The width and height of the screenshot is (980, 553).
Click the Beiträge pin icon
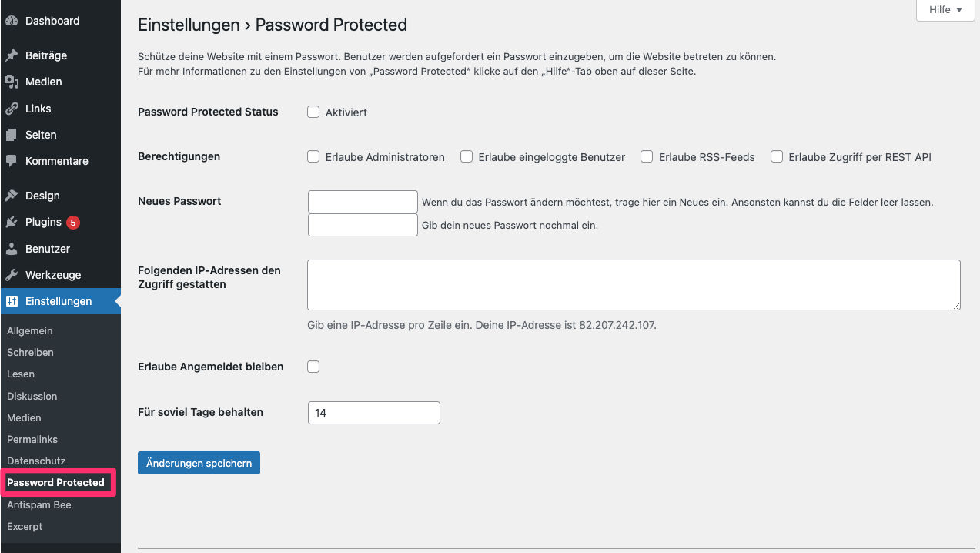pos(12,55)
